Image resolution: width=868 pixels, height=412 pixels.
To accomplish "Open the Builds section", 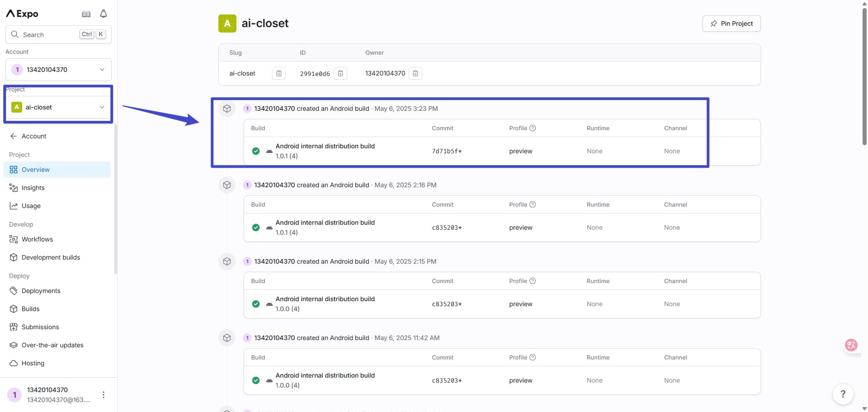I will point(30,309).
